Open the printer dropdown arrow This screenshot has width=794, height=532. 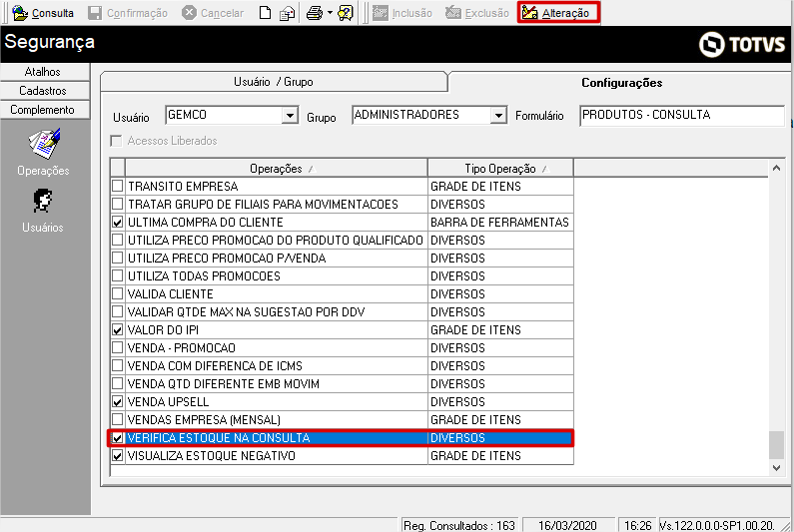tap(330, 13)
